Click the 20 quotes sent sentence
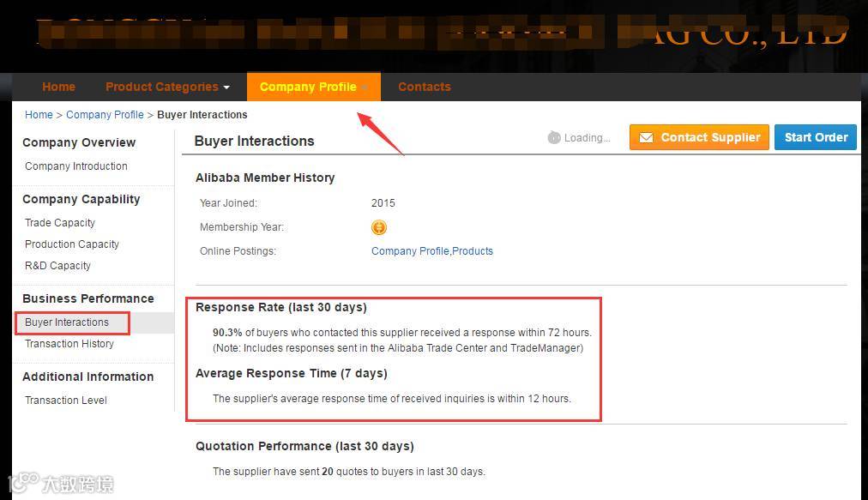868x500 pixels. (x=349, y=472)
